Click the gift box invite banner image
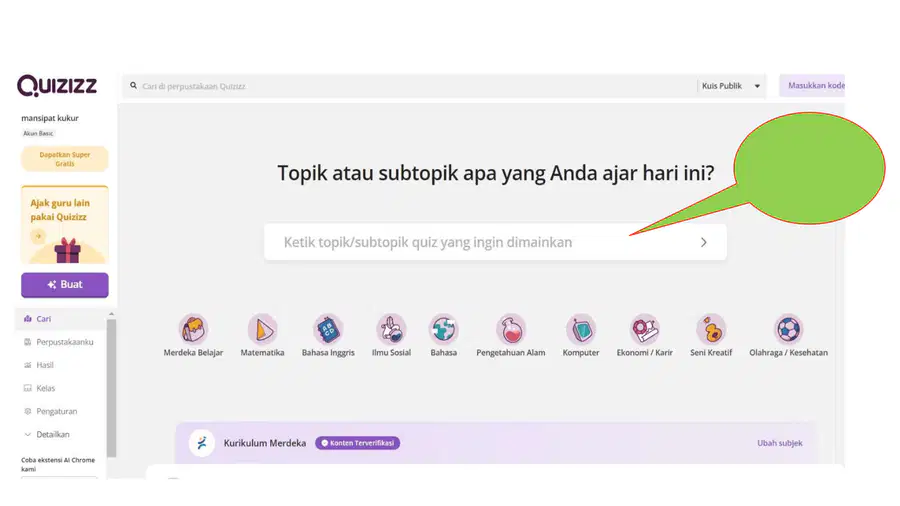900x506 pixels. (x=68, y=250)
